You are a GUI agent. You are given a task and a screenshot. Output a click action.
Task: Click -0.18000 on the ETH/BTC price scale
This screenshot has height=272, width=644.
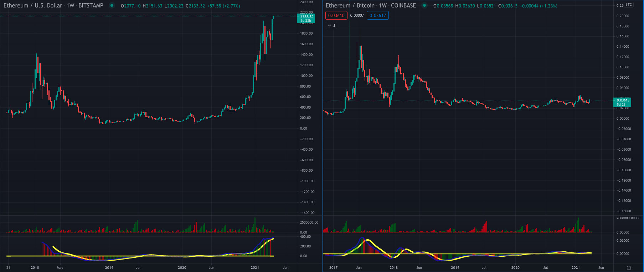623,211
